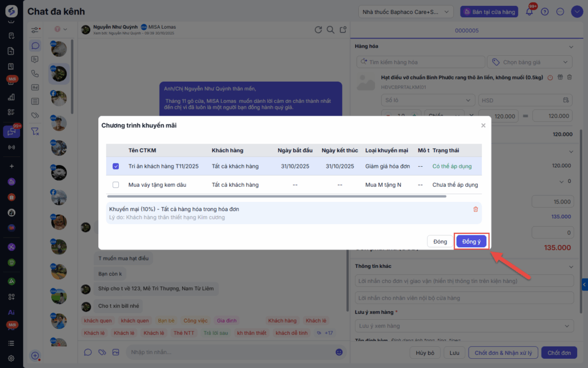Delete the 10% promotion entry with the trash icon

tap(475, 209)
